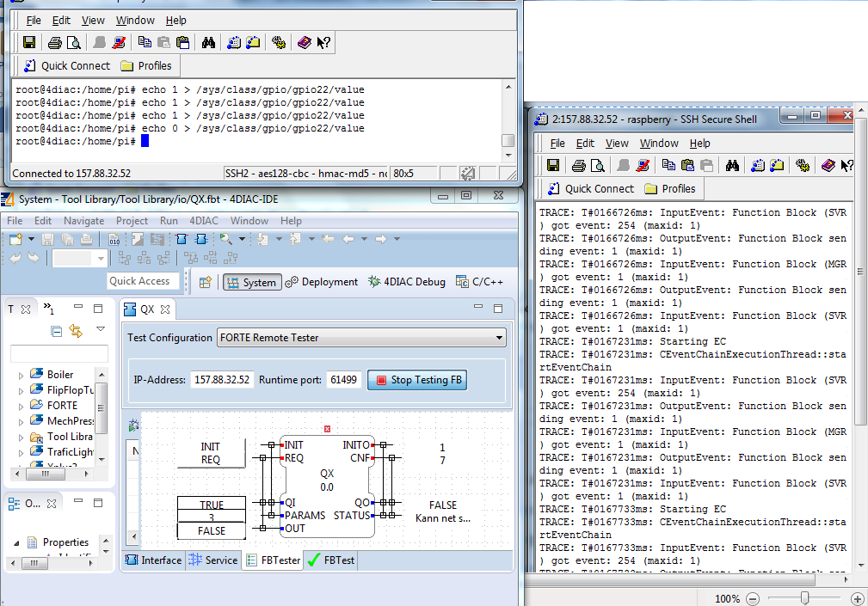868x606 pixels.
Task: Click the FALSE value for OUT input
Action: coord(212,531)
